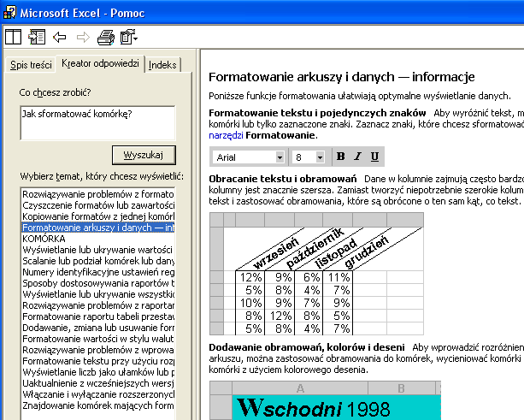The width and height of the screenshot is (524, 420).
Task: Click the rotated 'grudzień' column header
Action: tap(367, 251)
